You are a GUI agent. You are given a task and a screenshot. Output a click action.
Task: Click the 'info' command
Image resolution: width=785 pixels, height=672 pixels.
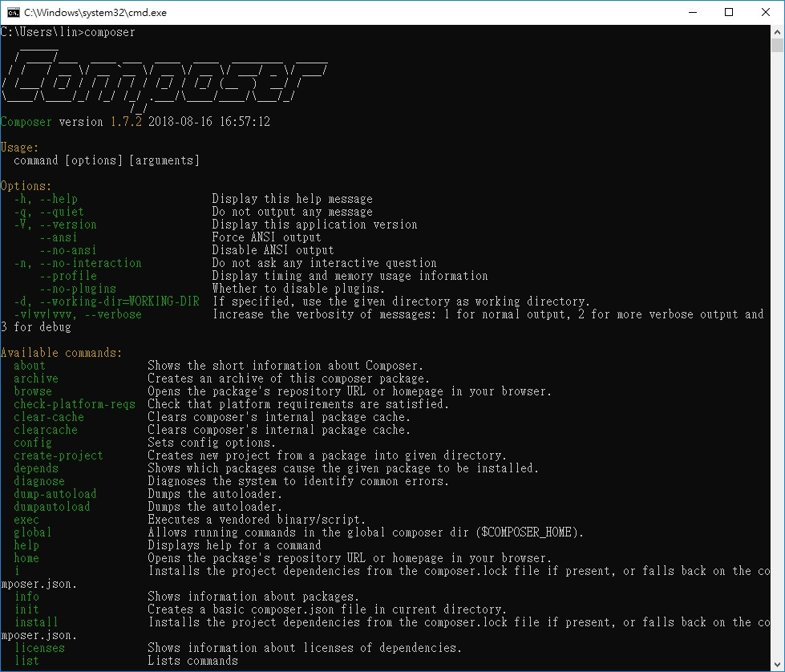coord(27,597)
